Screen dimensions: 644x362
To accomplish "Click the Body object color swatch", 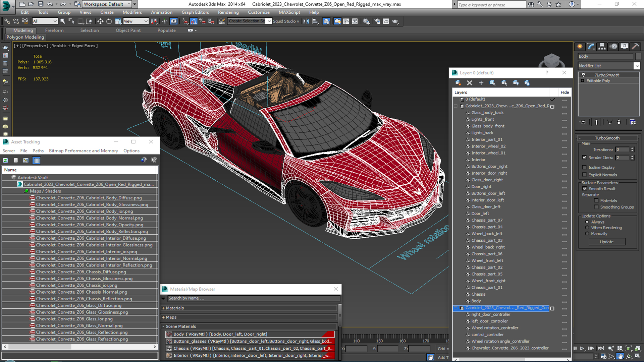I will 638,56.
